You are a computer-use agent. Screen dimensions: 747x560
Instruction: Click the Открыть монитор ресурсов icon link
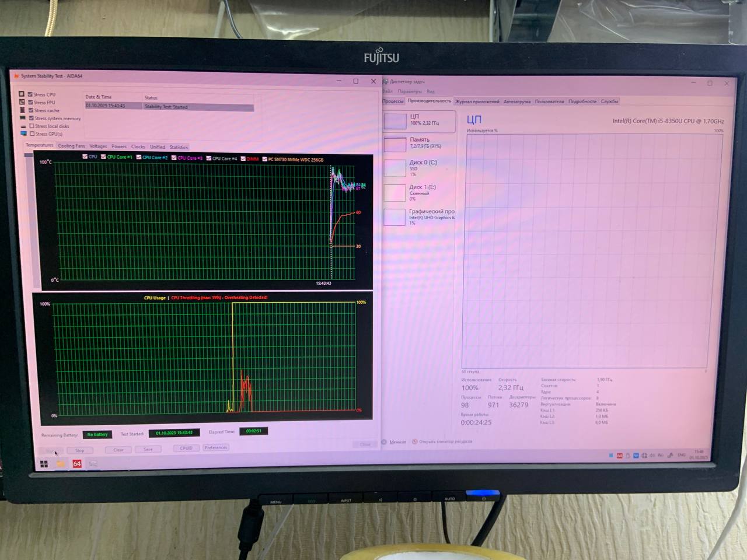coord(415,442)
